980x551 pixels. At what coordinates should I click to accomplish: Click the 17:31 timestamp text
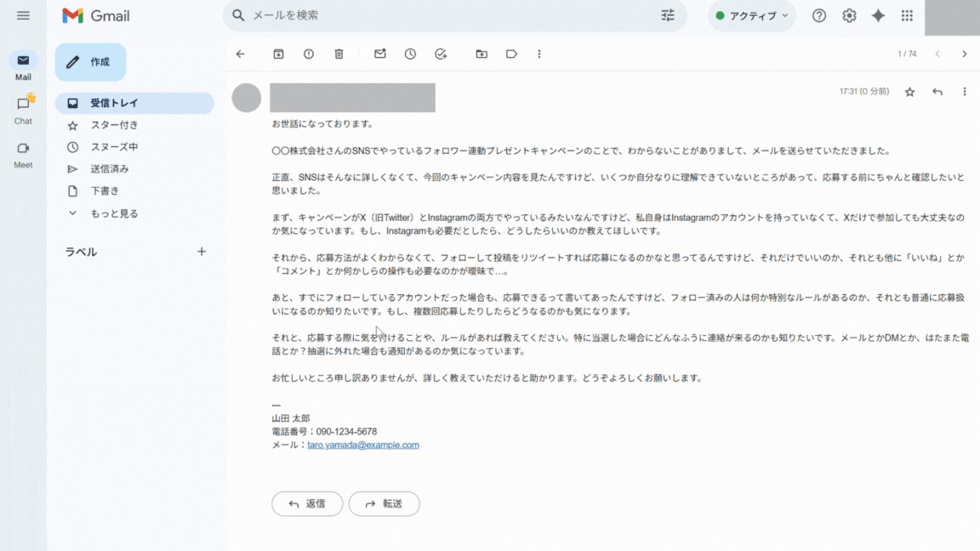[863, 91]
